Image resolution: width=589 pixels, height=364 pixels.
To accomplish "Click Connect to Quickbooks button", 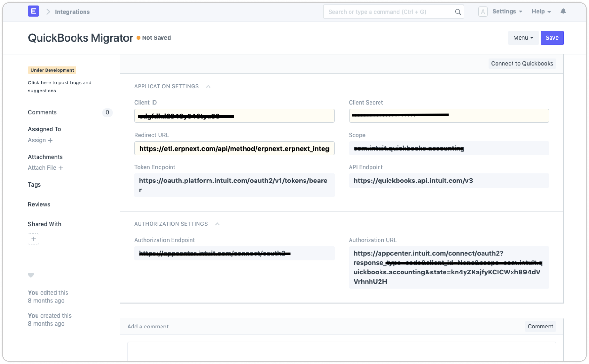I will tap(522, 64).
